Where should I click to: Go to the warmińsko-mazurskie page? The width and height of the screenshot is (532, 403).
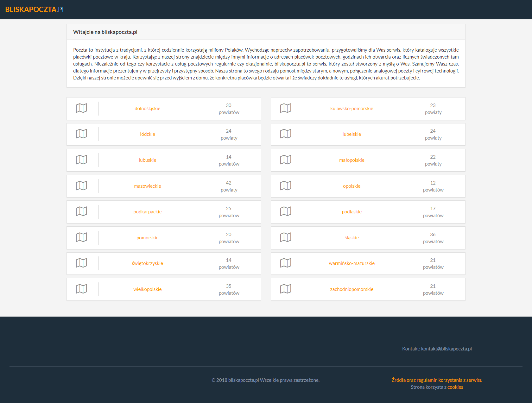click(351, 263)
